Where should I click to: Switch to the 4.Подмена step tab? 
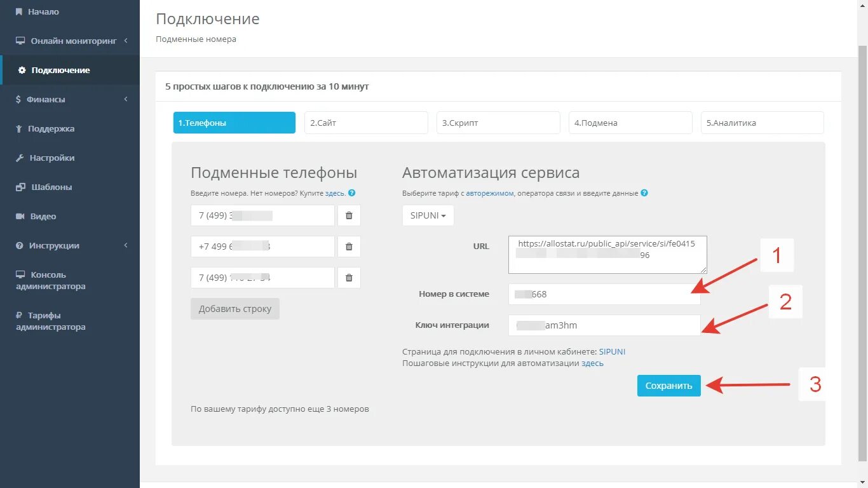coord(630,123)
